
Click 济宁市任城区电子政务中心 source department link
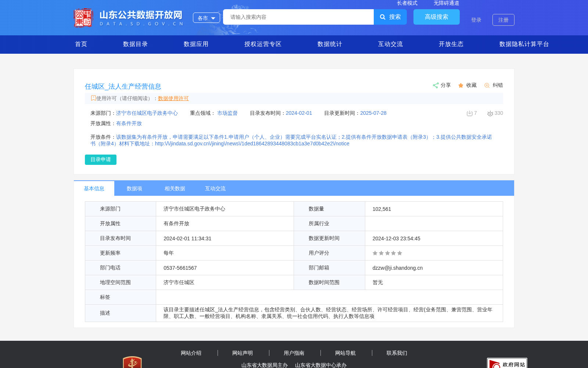(x=147, y=113)
